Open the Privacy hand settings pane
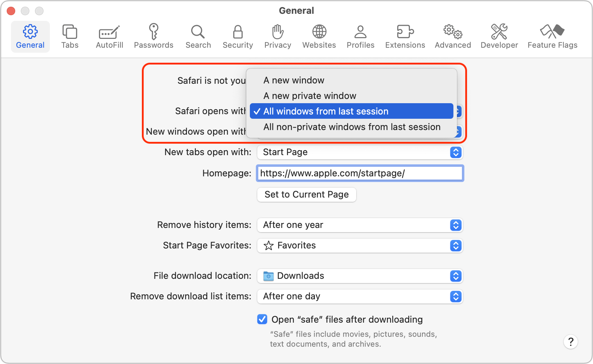The height and width of the screenshot is (364, 593). [278, 37]
